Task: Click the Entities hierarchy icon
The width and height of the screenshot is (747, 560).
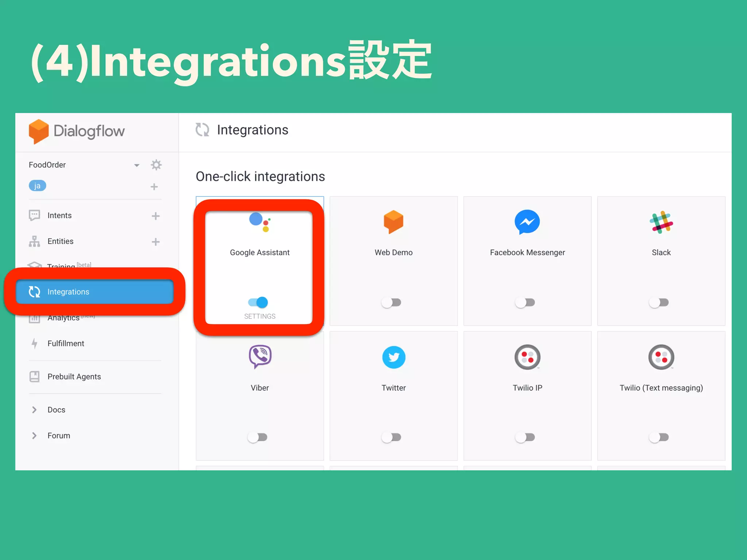Action: pos(34,241)
